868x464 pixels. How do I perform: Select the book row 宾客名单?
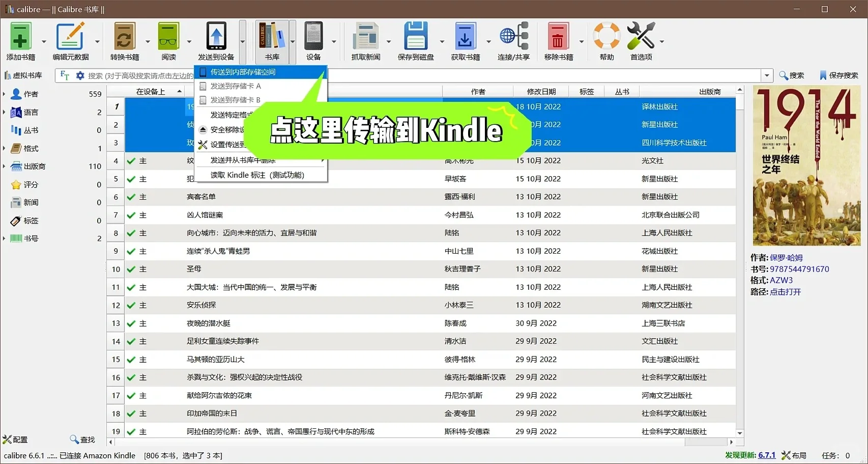pyautogui.click(x=421, y=197)
